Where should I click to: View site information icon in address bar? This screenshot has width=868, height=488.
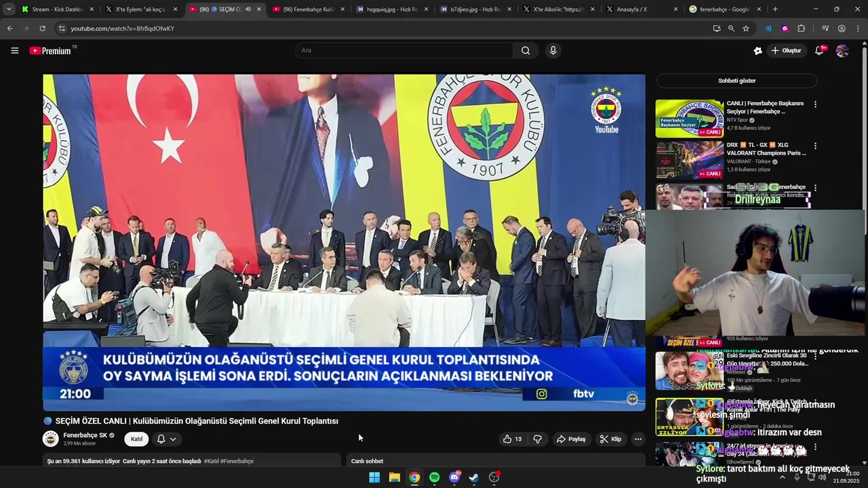(x=62, y=28)
